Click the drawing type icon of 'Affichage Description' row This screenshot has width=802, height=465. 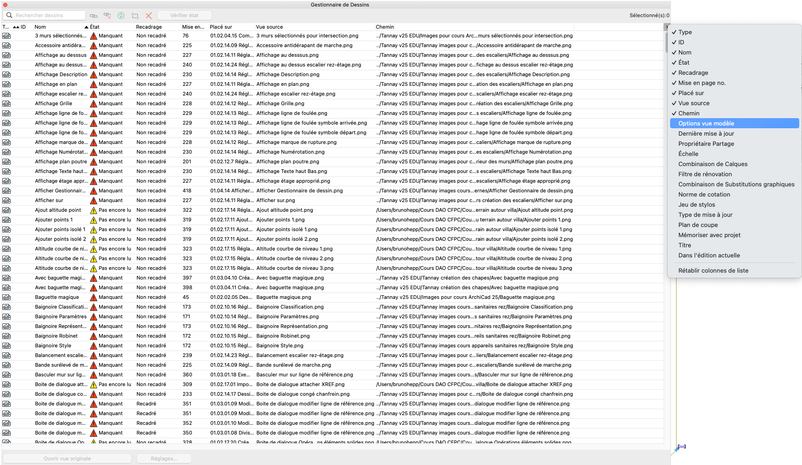coord(6,75)
